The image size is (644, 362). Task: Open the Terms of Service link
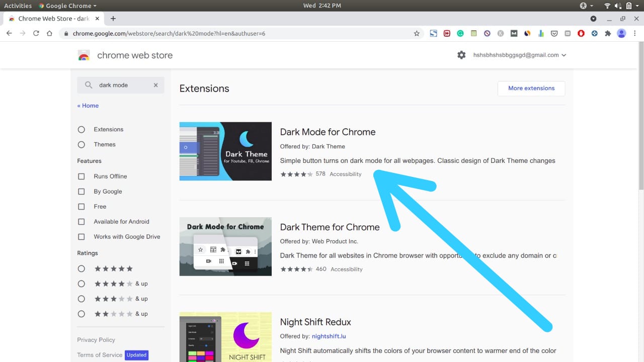100,355
